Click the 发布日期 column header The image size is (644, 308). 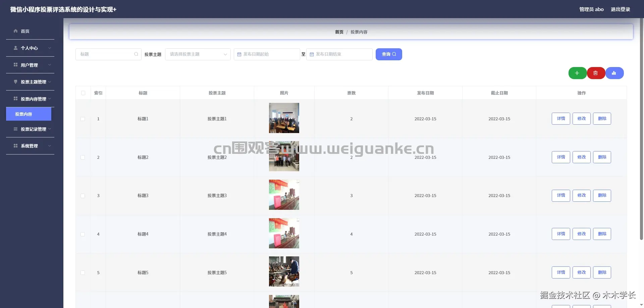tap(425, 93)
